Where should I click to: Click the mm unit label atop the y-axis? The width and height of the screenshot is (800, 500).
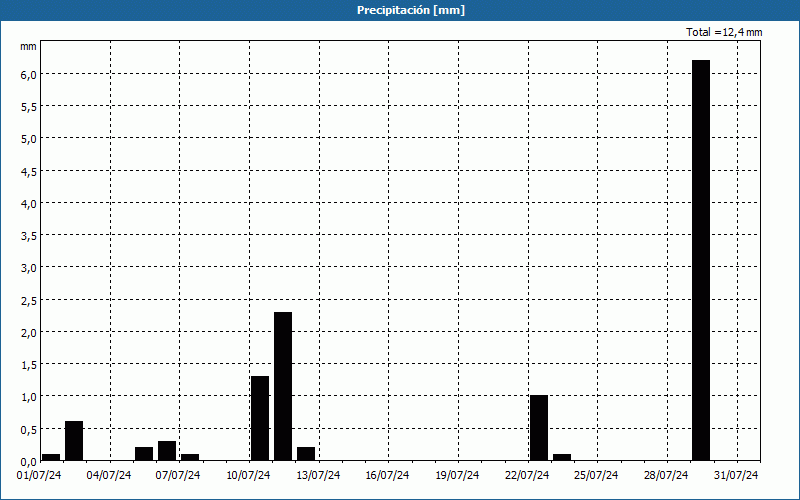(28, 46)
